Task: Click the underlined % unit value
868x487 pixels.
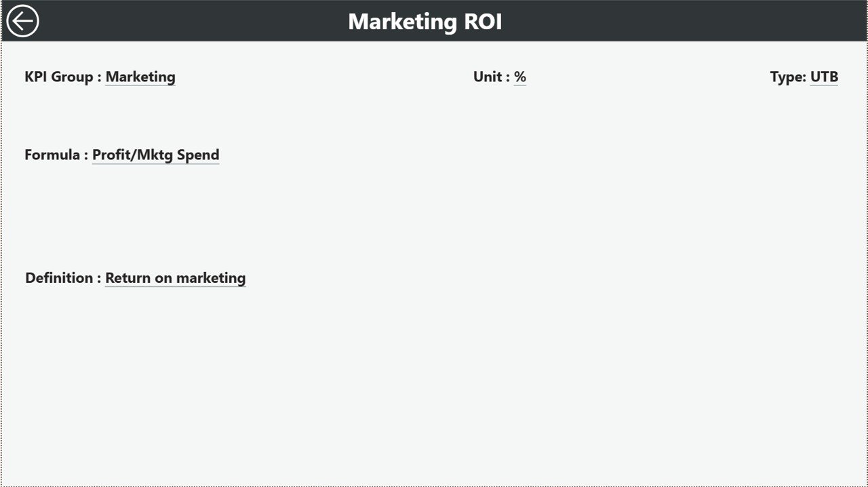Action: point(521,77)
